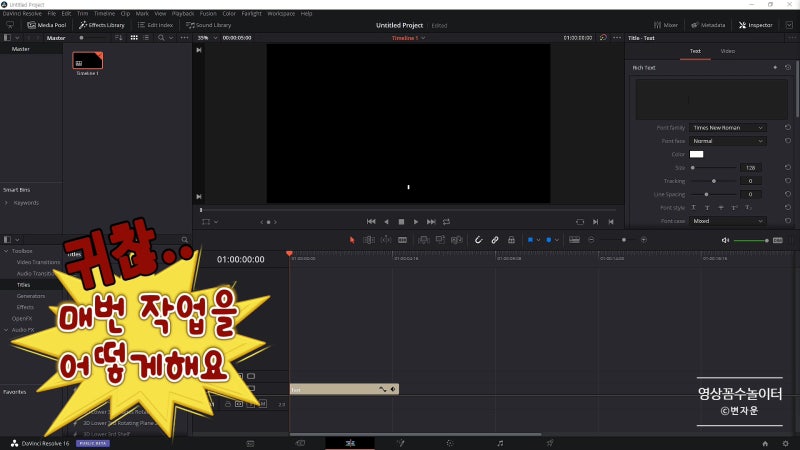Open the Fusion menu
This screenshot has width=800, height=450.
(208, 14)
